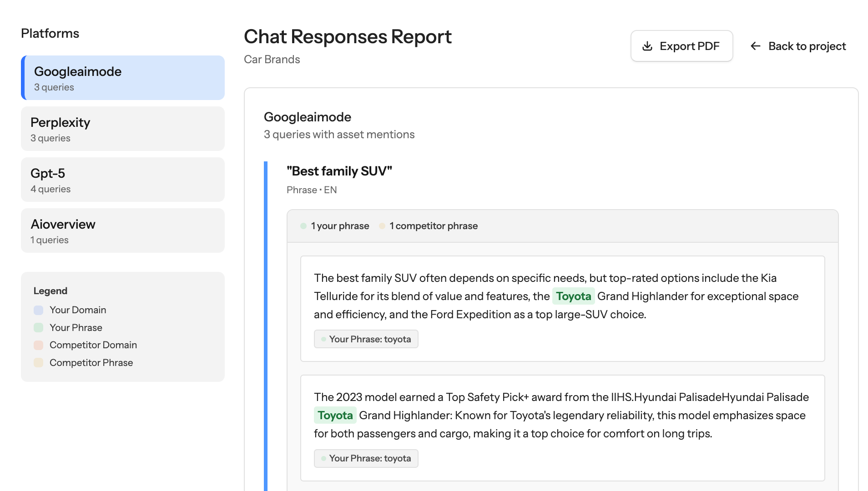The width and height of the screenshot is (868, 491).
Task: Click the first 'Your Phrase: toyota' tag
Action: point(366,339)
